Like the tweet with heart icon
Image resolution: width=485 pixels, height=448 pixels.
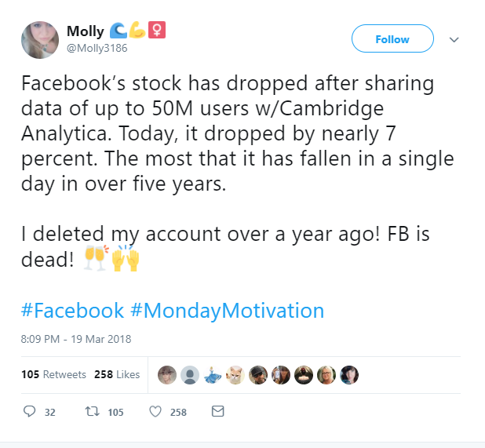(x=155, y=411)
